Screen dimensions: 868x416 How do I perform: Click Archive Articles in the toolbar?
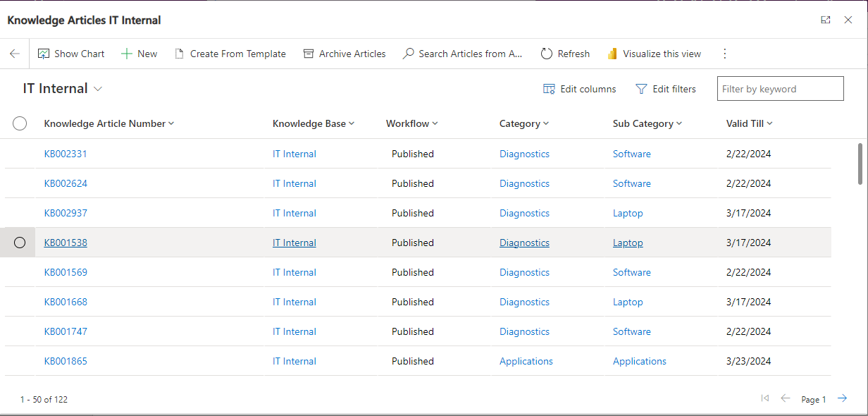point(345,54)
